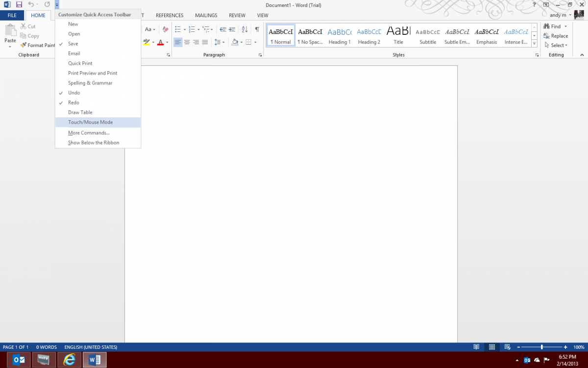The width and height of the screenshot is (588, 368).
Task: Choose Show Below the Ribbon
Action: click(x=98, y=143)
